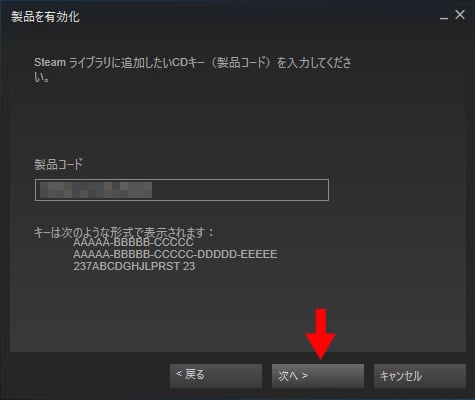This screenshot has height=400, width=475.
Task: Click the > chevron on the 次へ button
Action: [304, 376]
